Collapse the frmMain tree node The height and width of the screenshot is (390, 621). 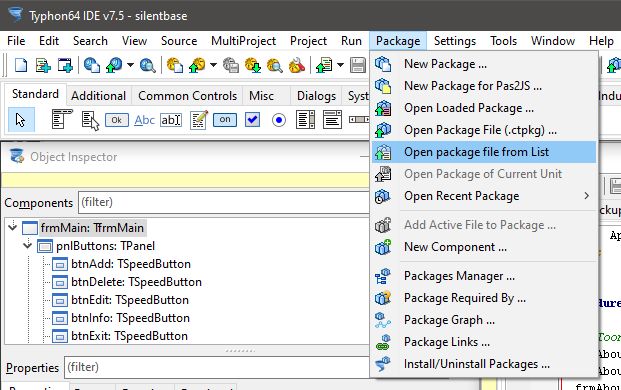(13, 226)
